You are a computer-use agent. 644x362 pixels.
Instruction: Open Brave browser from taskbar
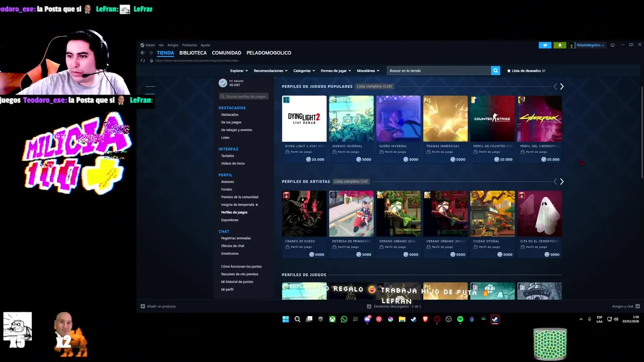point(426,319)
